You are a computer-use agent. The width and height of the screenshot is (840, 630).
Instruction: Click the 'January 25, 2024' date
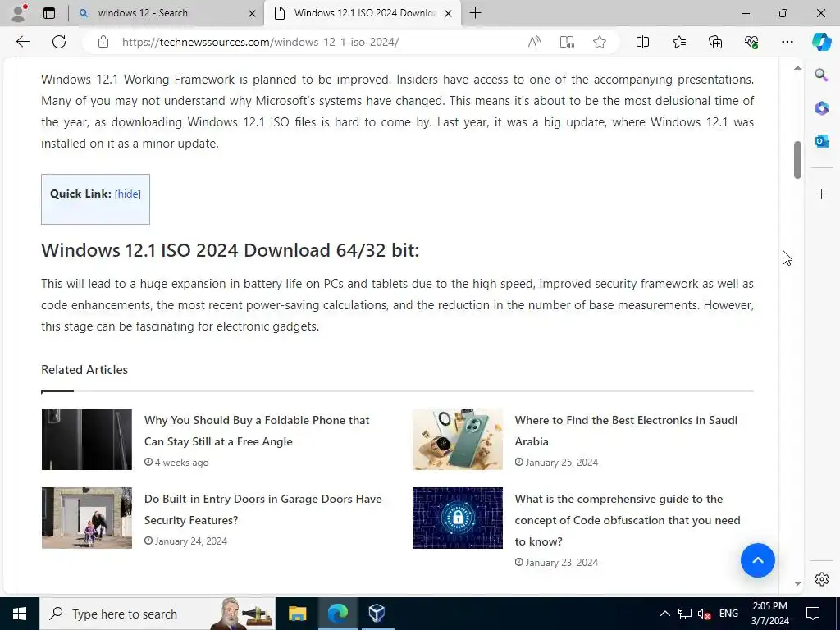coord(561,463)
